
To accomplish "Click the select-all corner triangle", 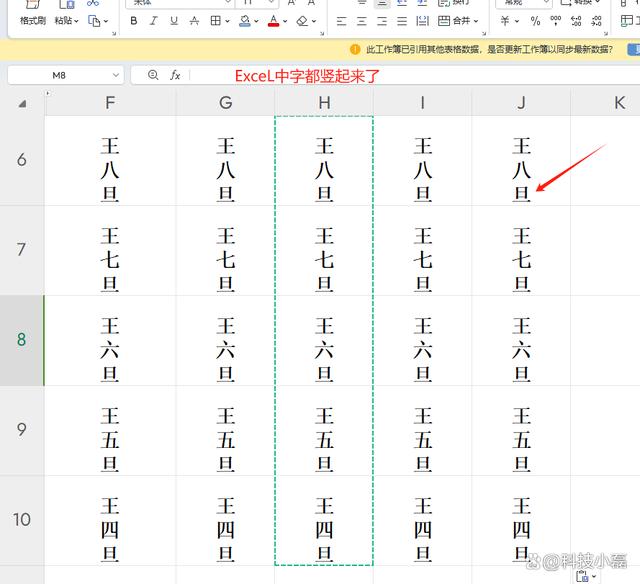I will pyautogui.click(x=23, y=104).
